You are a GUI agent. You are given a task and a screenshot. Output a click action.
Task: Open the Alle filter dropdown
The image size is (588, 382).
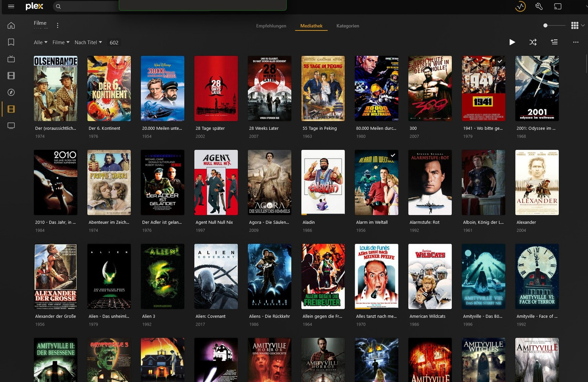(x=41, y=42)
